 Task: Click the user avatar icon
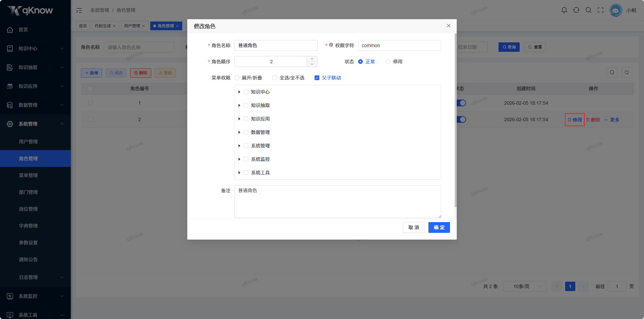point(616,10)
